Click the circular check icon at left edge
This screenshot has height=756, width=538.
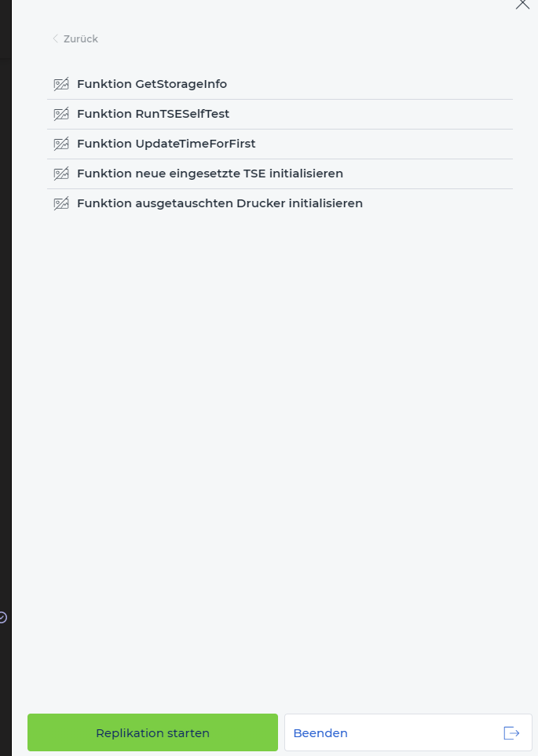(x=2, y=617)
